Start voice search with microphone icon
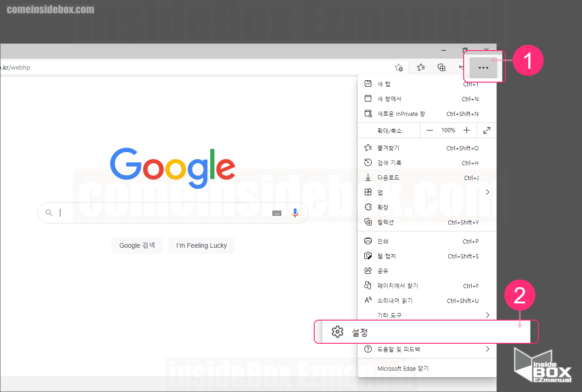Image resolution: width=582 pixels, height=392 pixels. [295, 213]
